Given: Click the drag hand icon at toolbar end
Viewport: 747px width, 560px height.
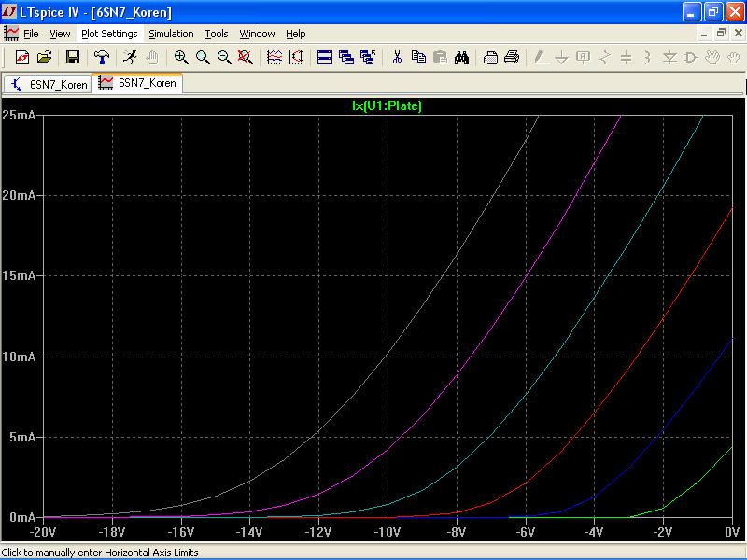Looking at the screenshot, I should [734, 58].
